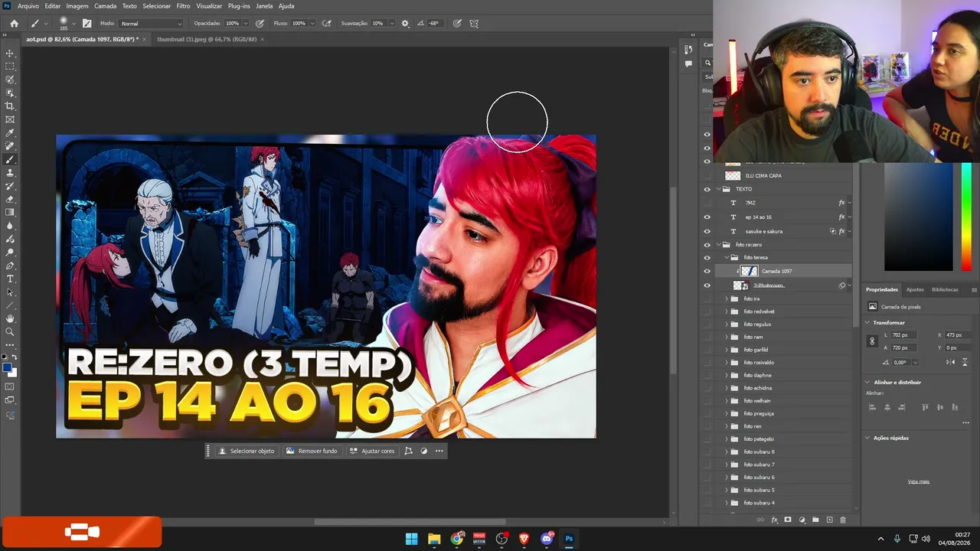Select the Frame tool
This screenshot has width=980, height=551.
tap(10, 119)
